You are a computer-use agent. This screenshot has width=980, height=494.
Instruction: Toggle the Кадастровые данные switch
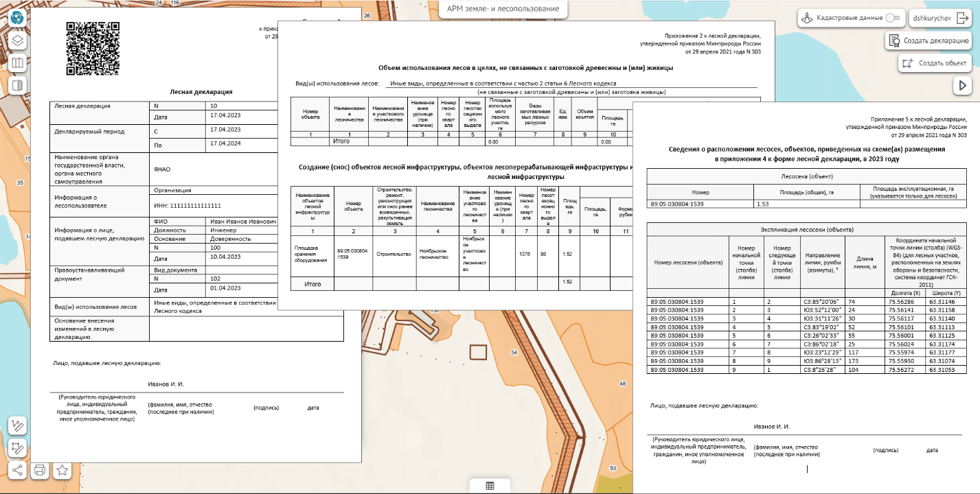tap(892, 18)
